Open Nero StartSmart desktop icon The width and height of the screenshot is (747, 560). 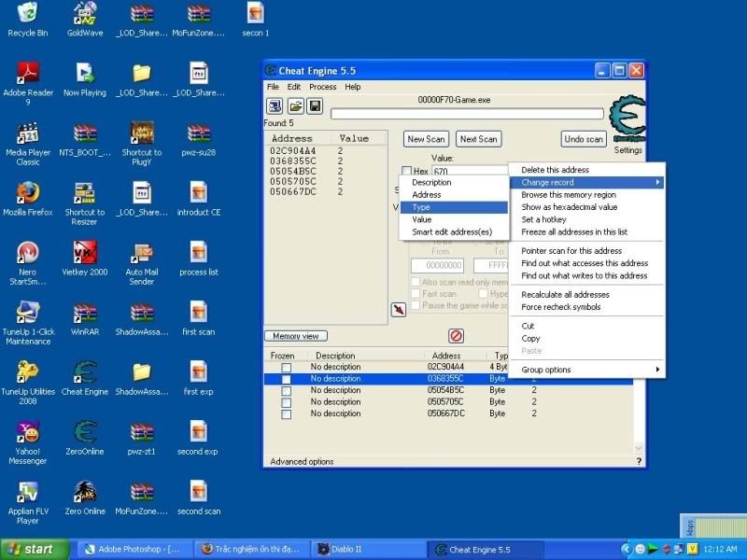(x=28, y=263)
